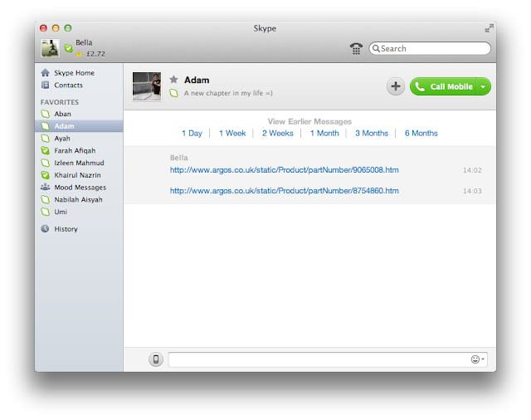
Task: Click Adam's profile picture thumbnail
Action: tap(147, 86)
